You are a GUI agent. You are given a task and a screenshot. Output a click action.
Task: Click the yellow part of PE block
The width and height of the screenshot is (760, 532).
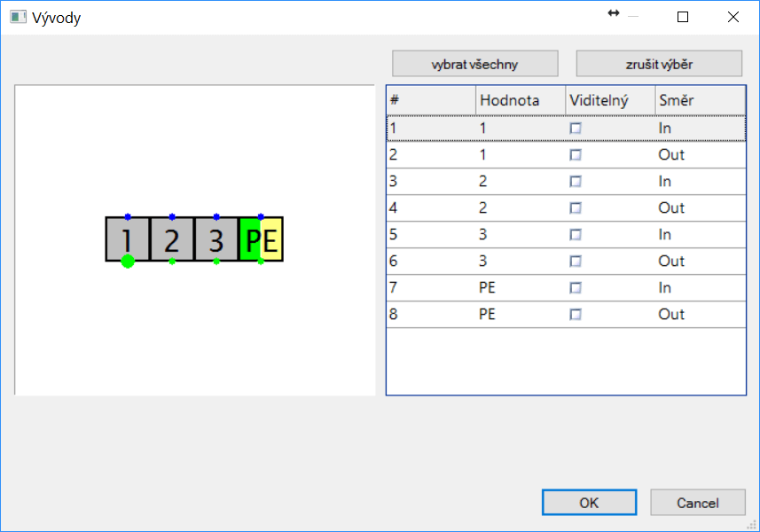[x=273, y=239]
